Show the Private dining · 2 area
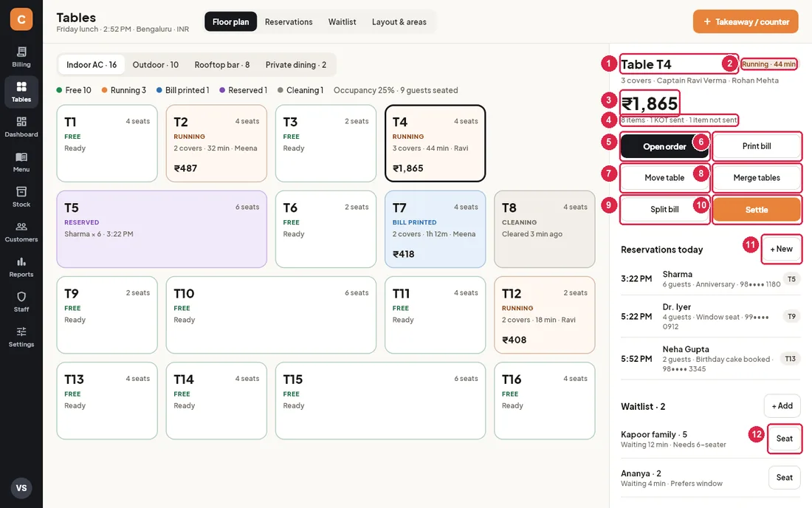The height and width of the screenshot is (508, 812). [x=296, y=65]
